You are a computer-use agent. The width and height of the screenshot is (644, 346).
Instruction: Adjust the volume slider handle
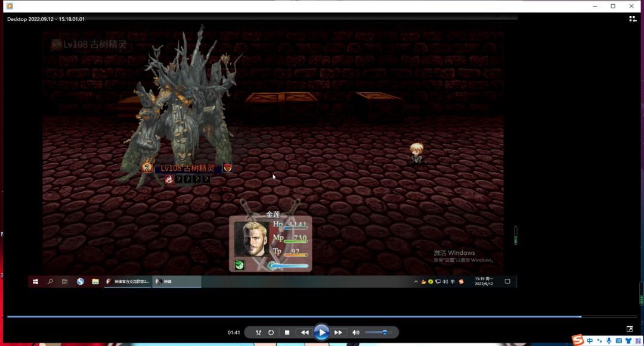click(385, 332)
